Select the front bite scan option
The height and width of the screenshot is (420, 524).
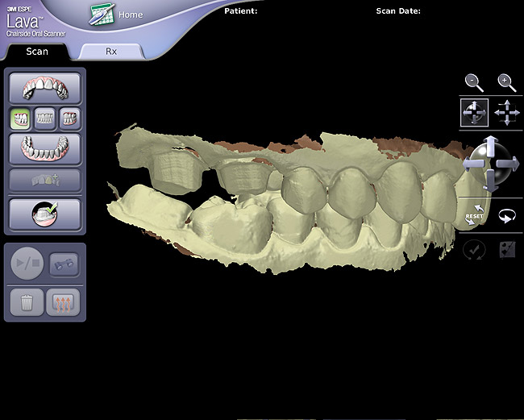pyautogui.click(x=45, y=119)
